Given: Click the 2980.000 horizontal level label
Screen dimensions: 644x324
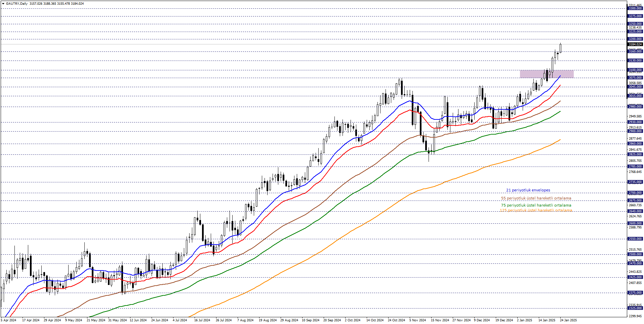Looking at the screenshot, I should [635, 107].
